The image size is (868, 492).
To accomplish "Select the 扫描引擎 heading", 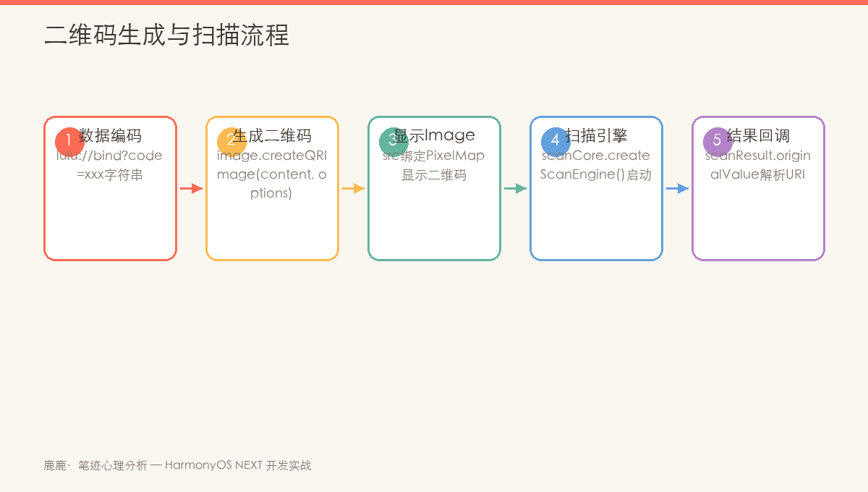I will tap(596, 135).
